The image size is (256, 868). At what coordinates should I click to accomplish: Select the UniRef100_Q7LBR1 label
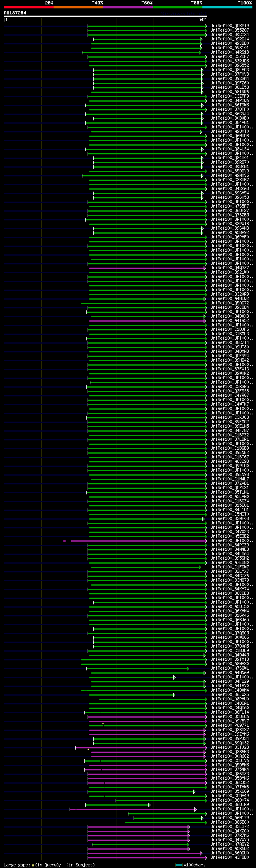pos(230,439)
